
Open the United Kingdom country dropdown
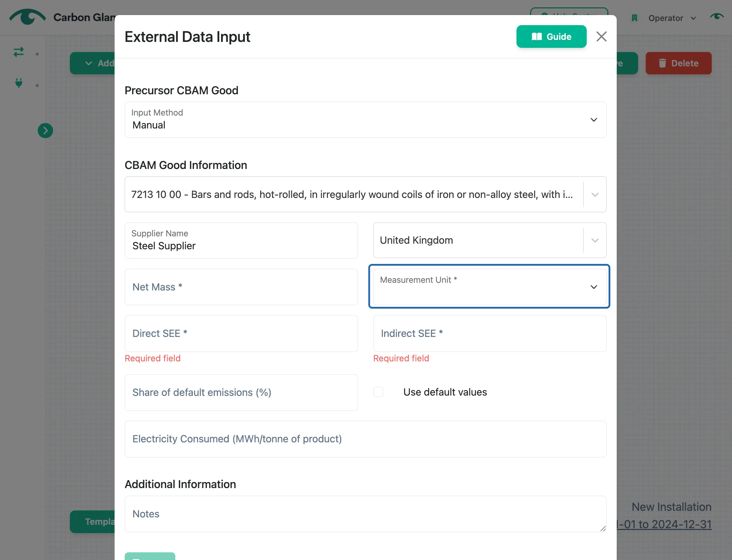490,240
